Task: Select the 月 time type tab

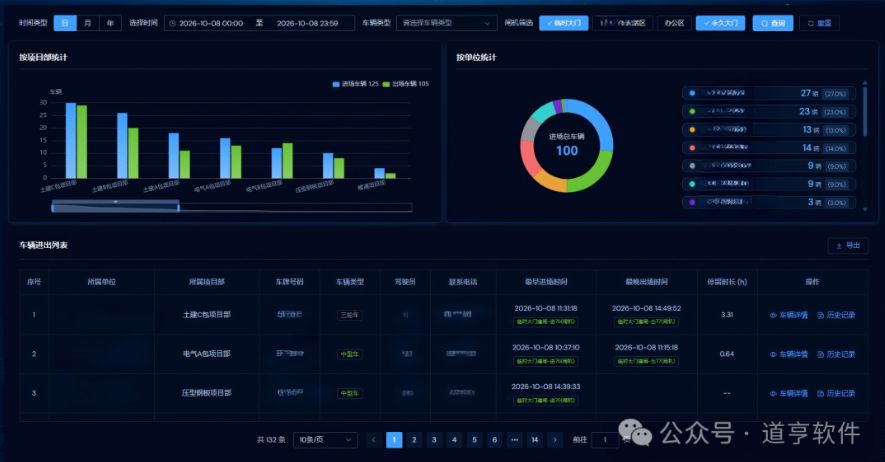Action: point(87,23)
